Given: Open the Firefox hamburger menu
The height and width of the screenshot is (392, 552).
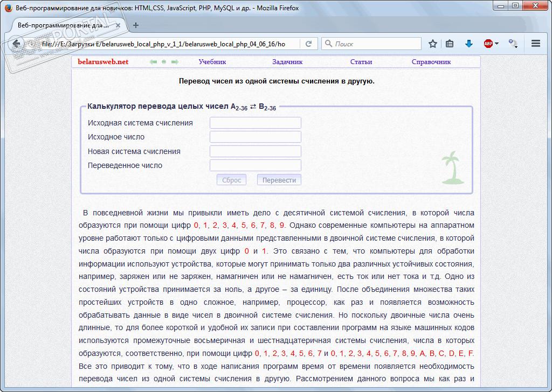Looking at the screenshot, I should [536, 44].
